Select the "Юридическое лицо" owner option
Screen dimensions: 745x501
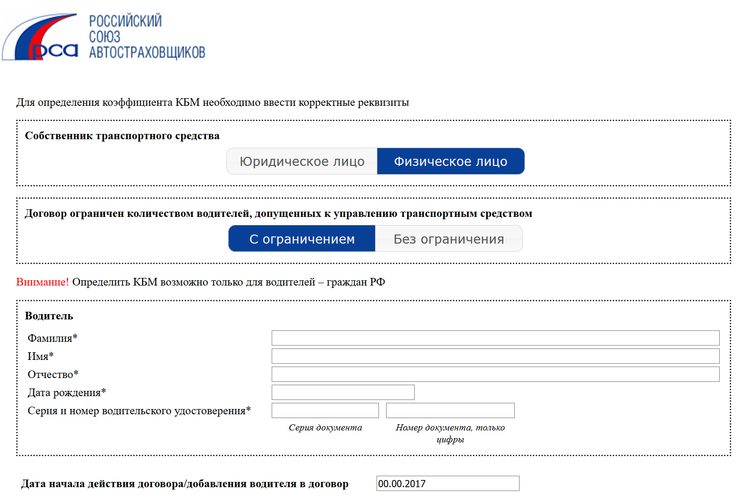coord(302,161)
